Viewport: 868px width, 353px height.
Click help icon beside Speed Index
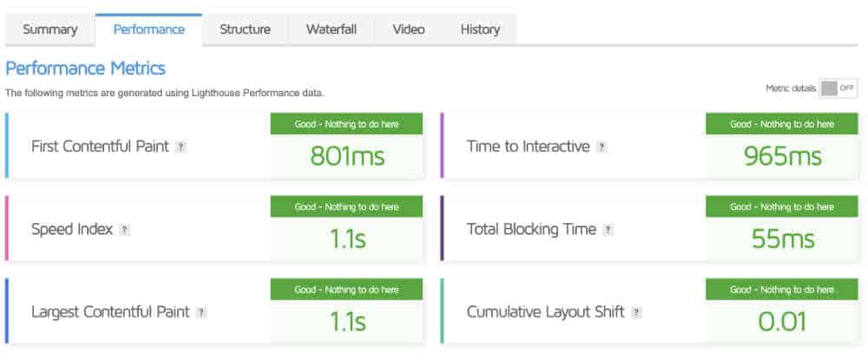[124, 230]
